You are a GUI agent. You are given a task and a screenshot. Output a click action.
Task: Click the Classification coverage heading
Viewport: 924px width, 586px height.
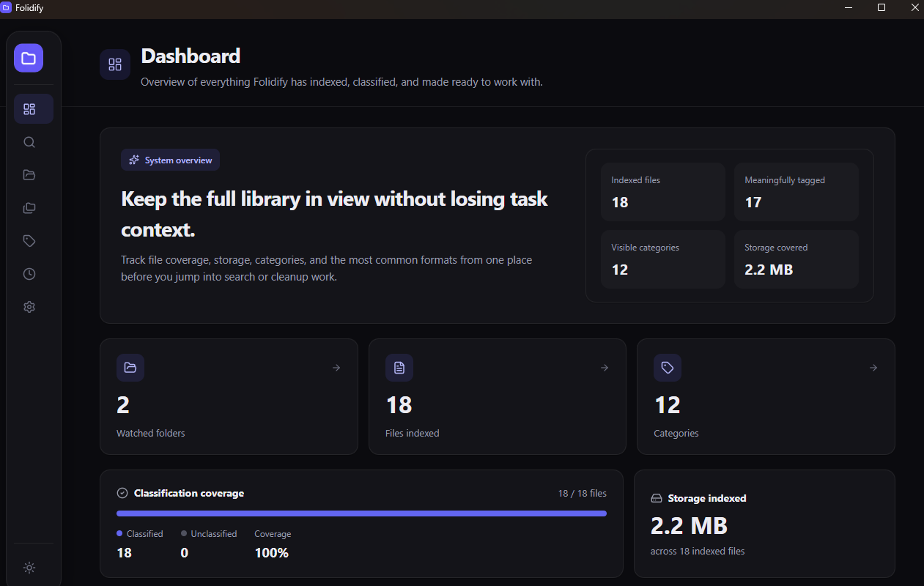click(x=189, y=493)
